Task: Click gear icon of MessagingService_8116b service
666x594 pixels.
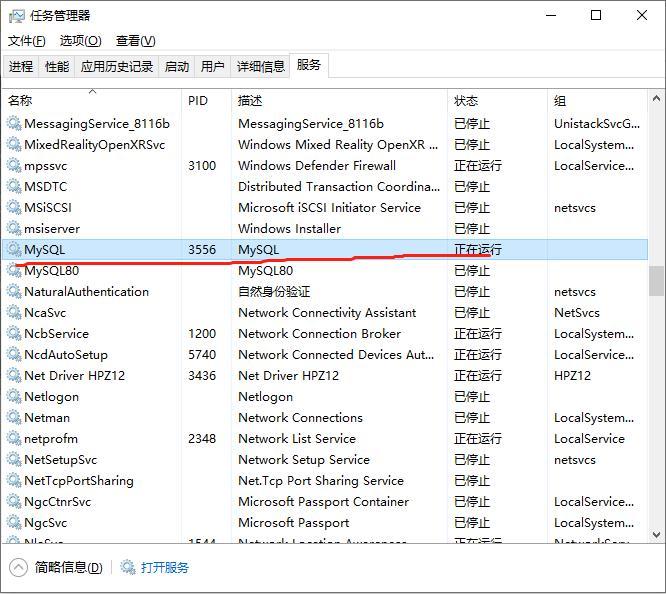Action: coord(14,124)
